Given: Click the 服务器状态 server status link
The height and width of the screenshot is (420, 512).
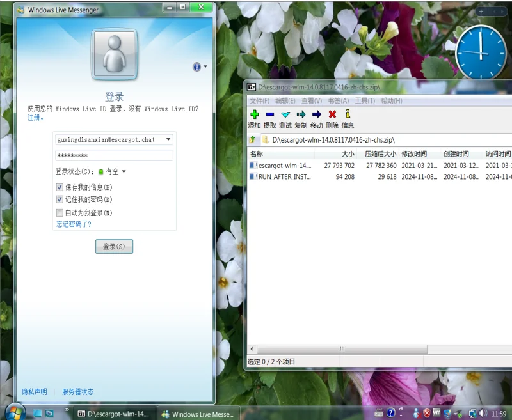Looking at the screenshot, I should [77, 392].
